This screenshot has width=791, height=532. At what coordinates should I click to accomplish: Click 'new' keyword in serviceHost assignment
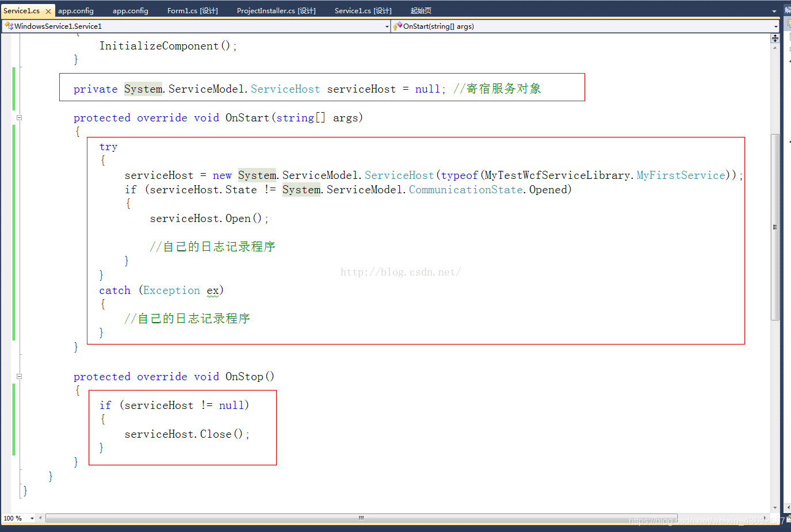click(222, 176)
